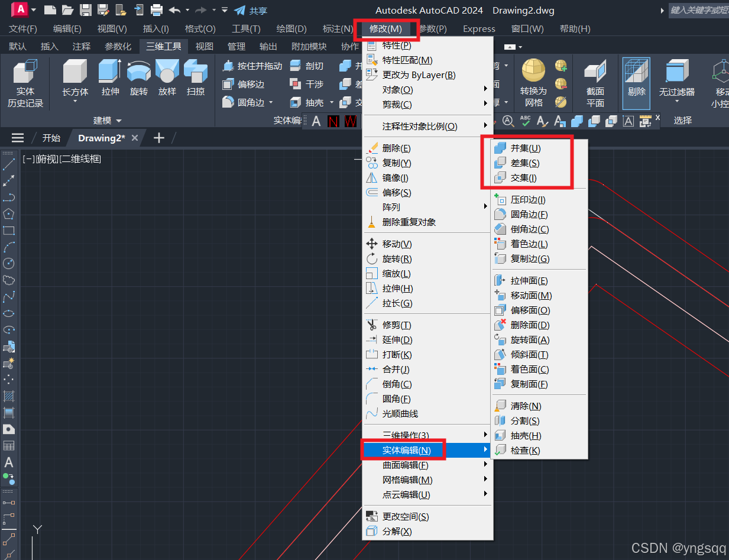Choose Extrude Faces (拉伸面) in submenu
Viewport: 729px width, 560px height.
pos(539,281)
